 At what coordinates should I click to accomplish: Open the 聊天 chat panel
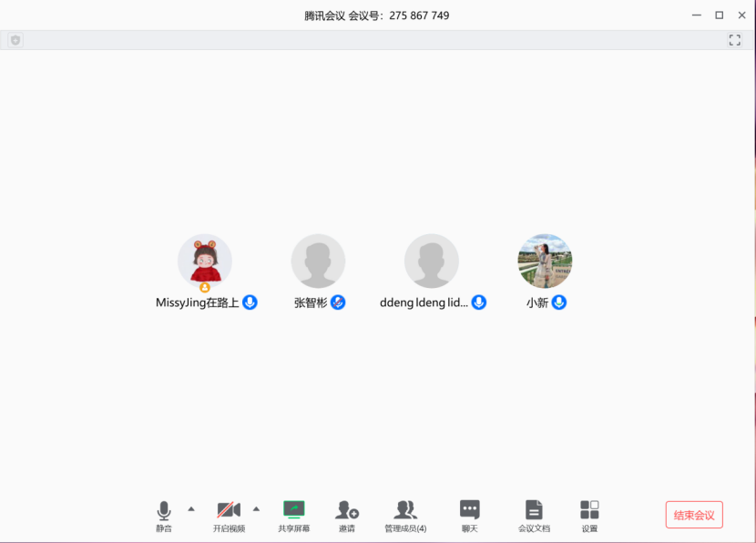470,516
